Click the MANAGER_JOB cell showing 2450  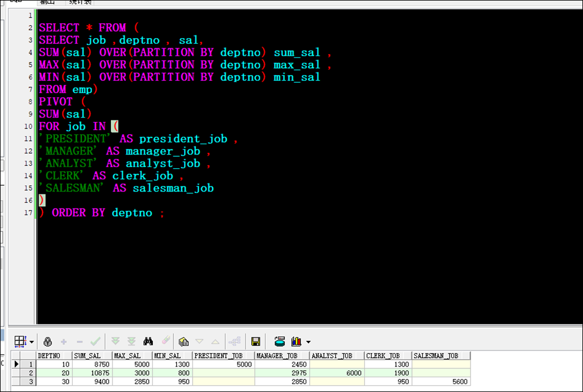click(x=282, y=364)
